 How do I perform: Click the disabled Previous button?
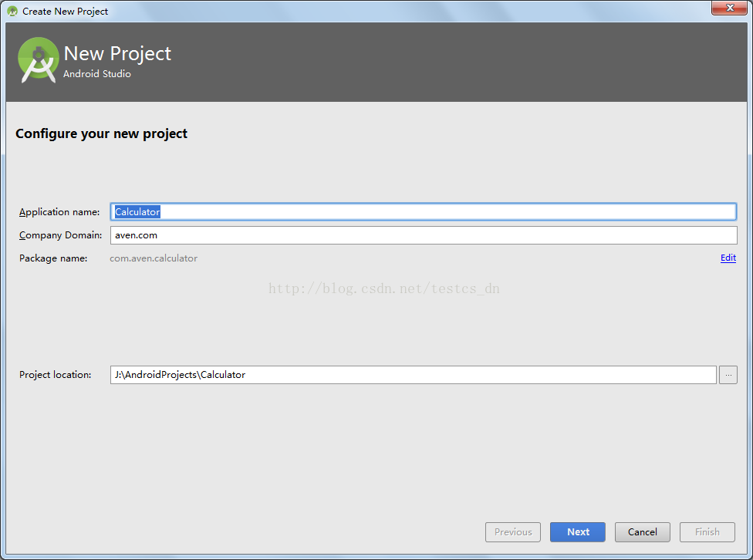click(513, 532)
